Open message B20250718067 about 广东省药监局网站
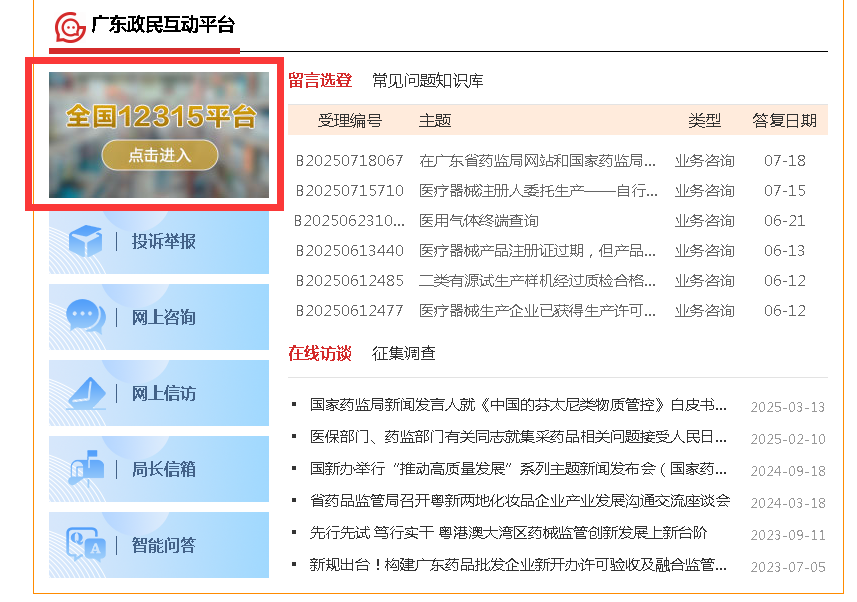The width and height of the screenshot is (857, 602). pos(536,161)
